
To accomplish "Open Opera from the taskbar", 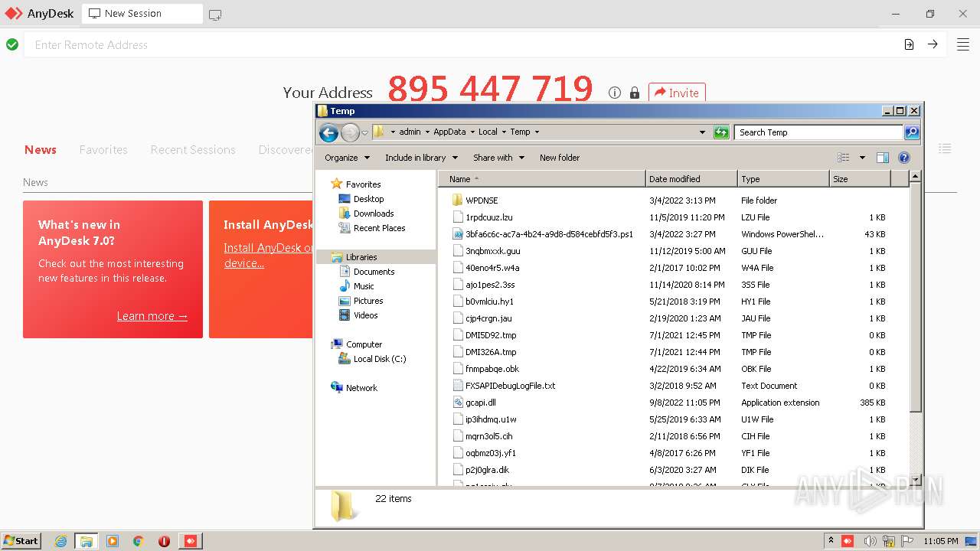I will coord(164,541).
